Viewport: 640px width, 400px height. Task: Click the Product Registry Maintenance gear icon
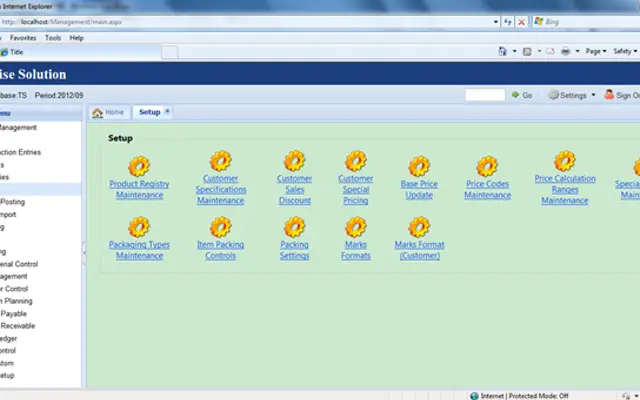click(139, 166)
